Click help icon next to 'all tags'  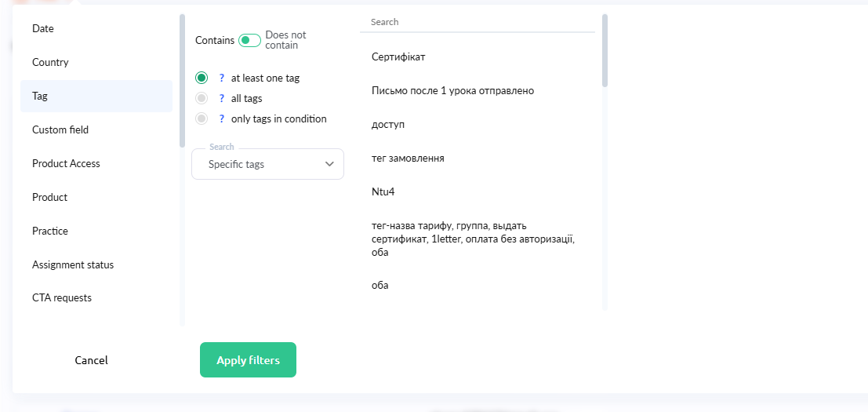point(222,99)
